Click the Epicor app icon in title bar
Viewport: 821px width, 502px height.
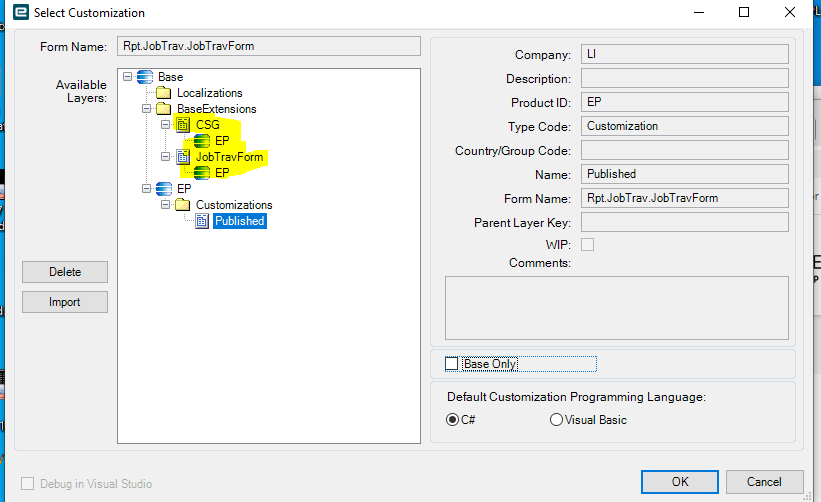[x=21, y=12]
